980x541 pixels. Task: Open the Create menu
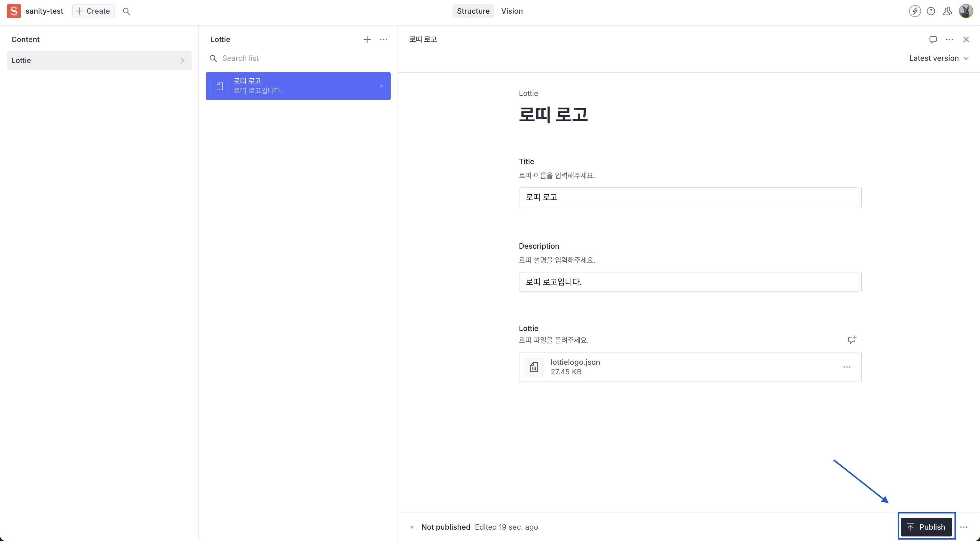click(93, 11)
